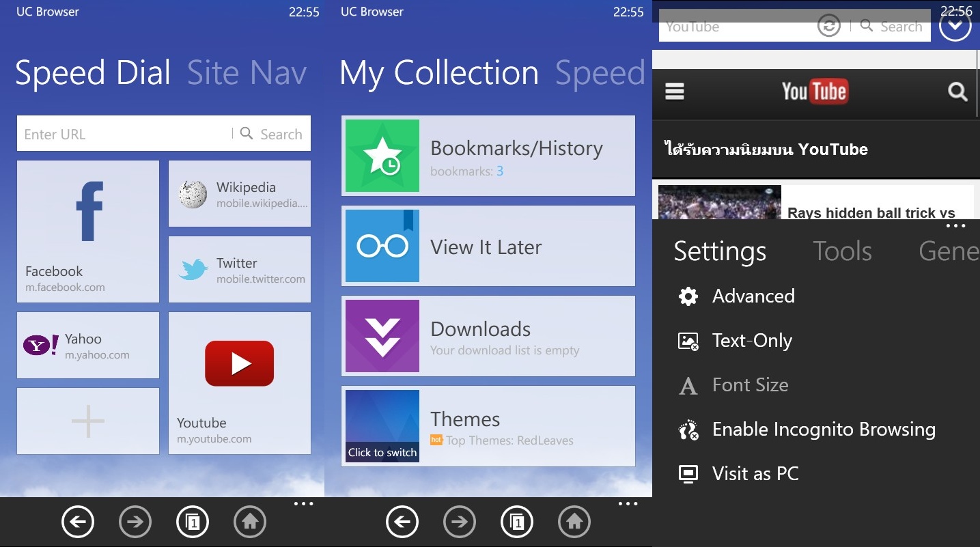Screen dimensions: 980x547
Task: Tap back arrow on Speed Dial screen
Action: coord(78,522)
